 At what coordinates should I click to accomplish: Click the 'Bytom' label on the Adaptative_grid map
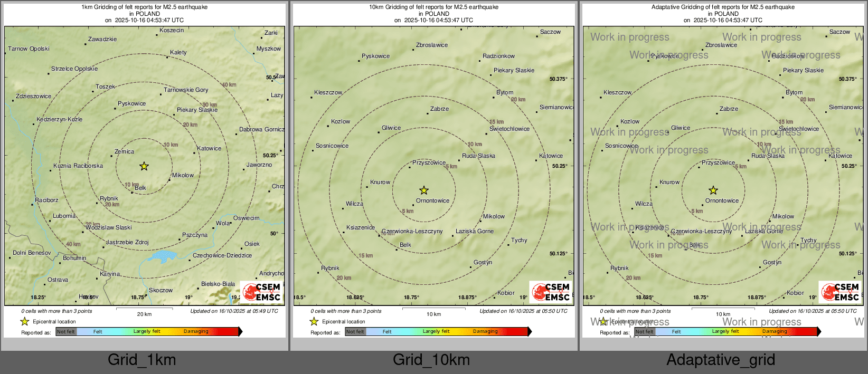794,93
